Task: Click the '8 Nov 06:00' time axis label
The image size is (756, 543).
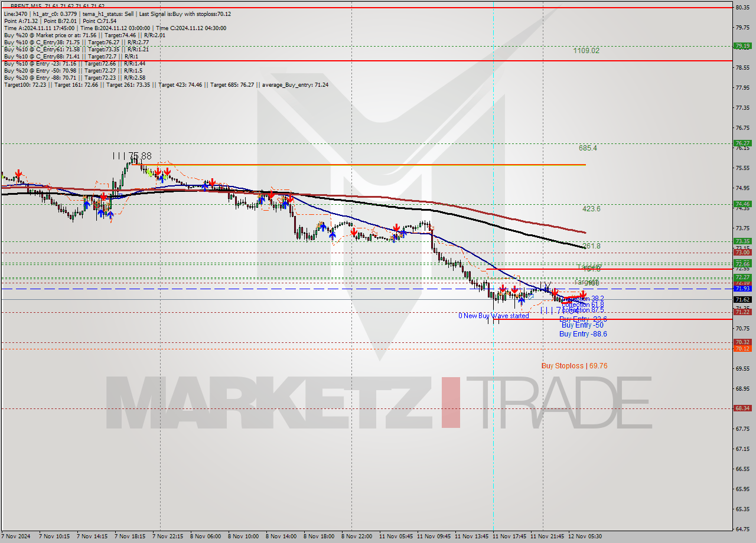Action: 206,537
